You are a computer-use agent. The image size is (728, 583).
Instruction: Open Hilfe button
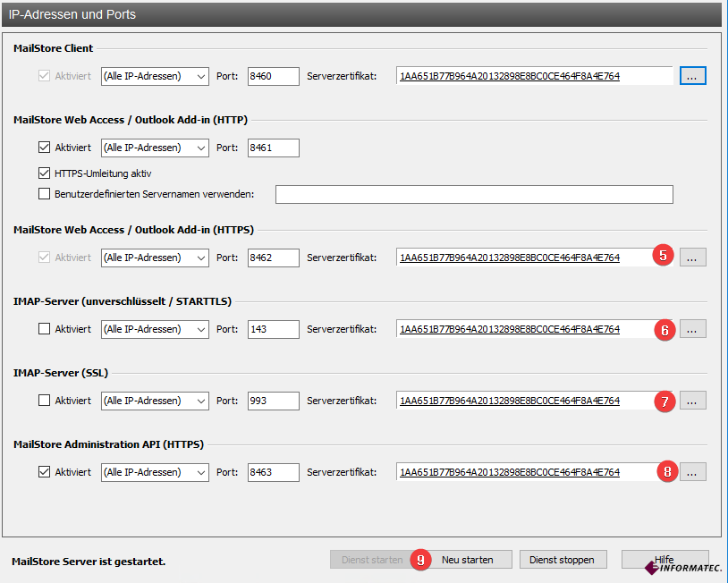[665, 560]
